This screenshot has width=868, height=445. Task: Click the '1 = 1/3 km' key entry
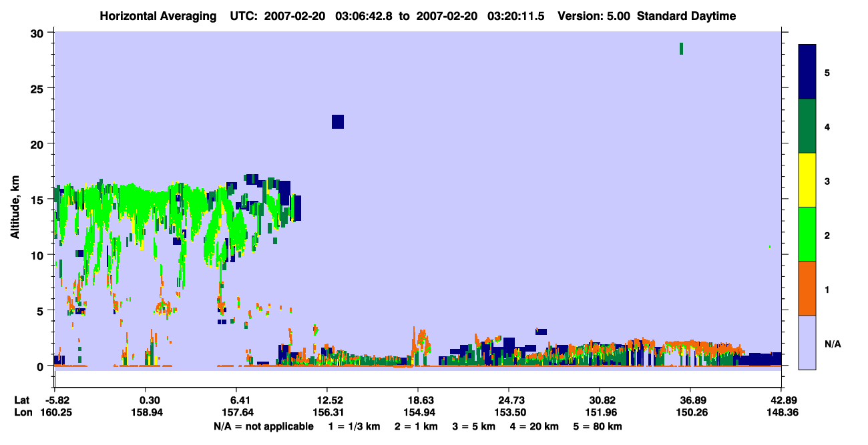coord(353,426)
